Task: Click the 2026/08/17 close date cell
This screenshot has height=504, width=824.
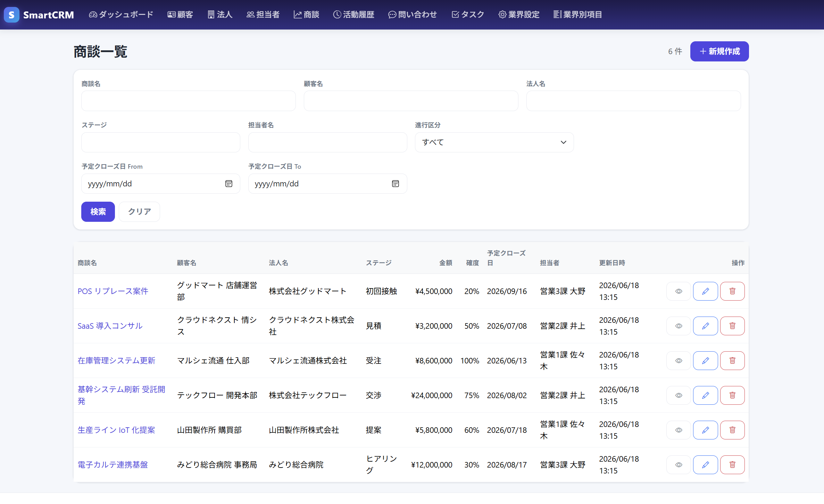Action: click(x=507, y=465)
